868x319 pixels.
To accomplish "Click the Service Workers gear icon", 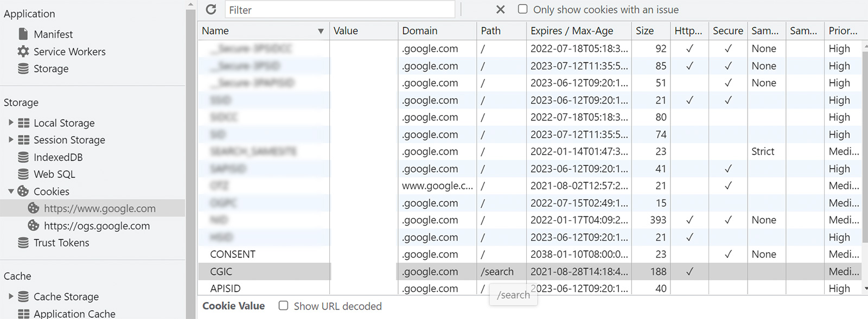I will pyautogui.click(x=23, y=52).
